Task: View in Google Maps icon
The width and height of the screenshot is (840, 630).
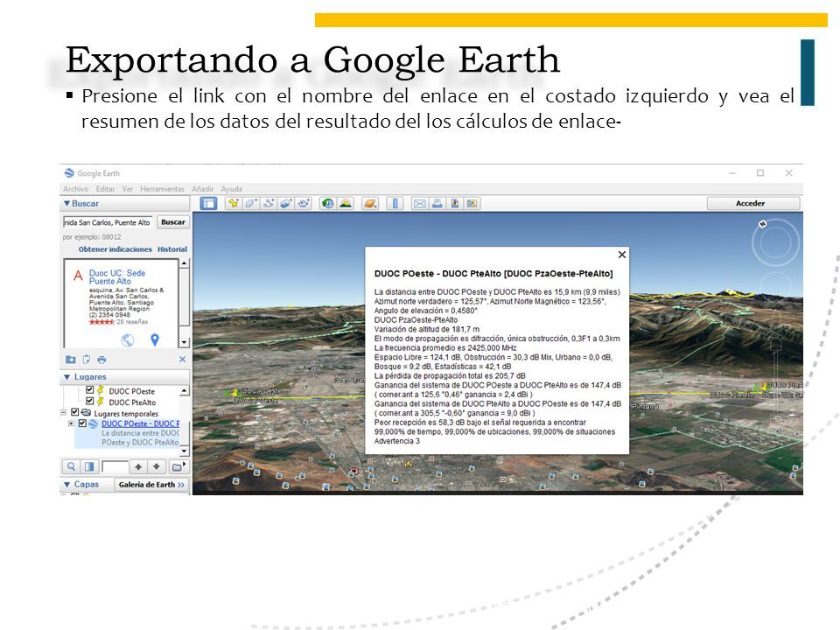Action: point(472,204)
